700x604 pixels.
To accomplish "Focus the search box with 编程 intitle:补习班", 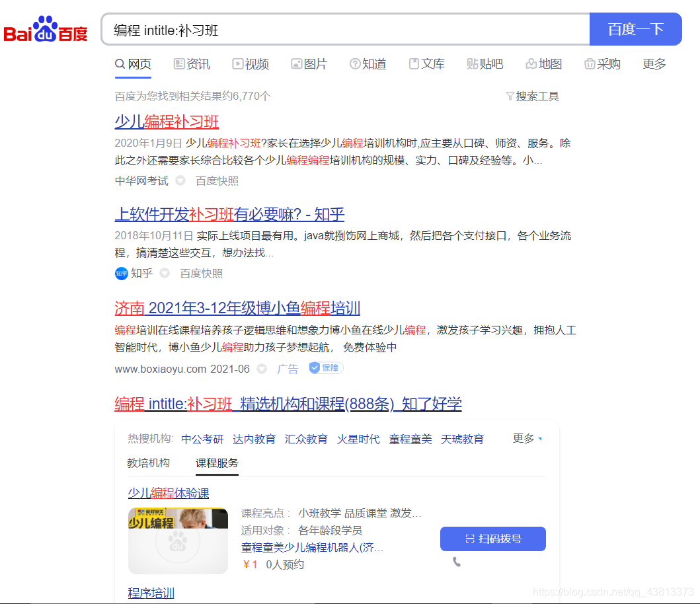I will [345, 30].
